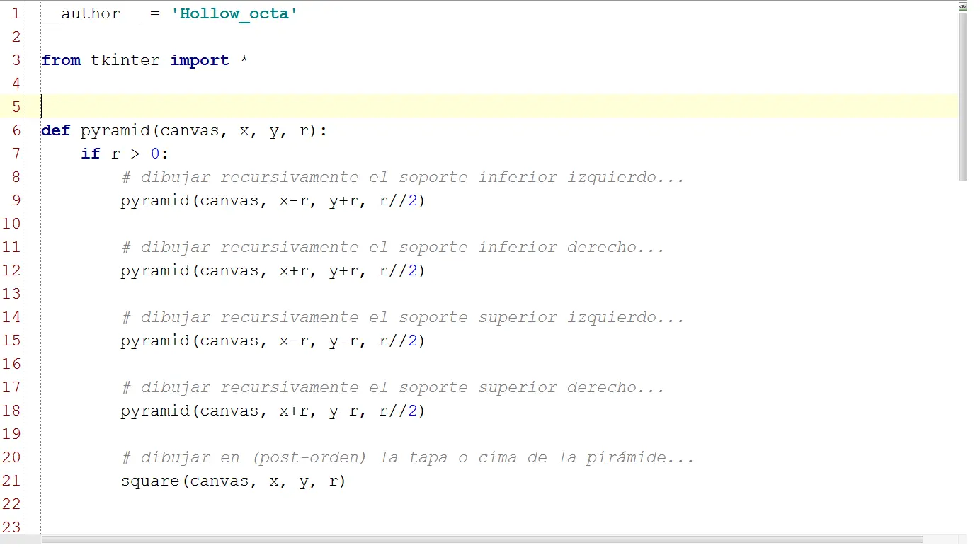
Task: Click the import keyword on line 3
Action: [200, 60]
